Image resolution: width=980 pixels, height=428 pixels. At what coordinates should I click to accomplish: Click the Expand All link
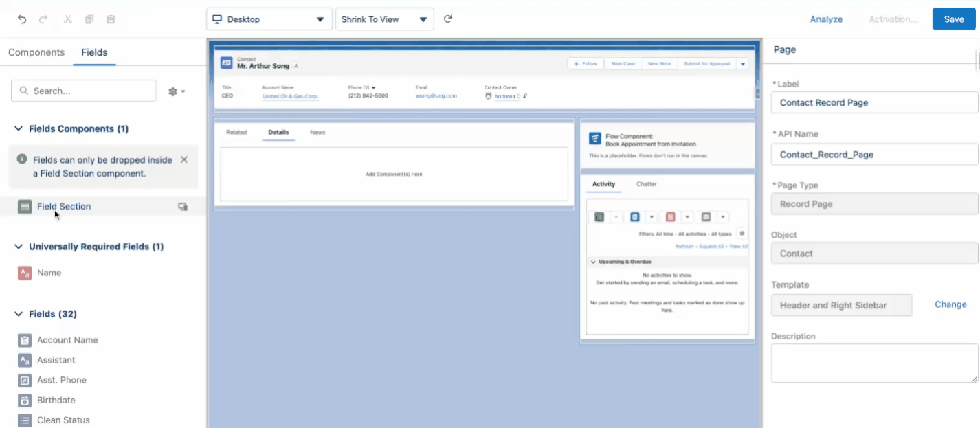pyautogui.click(x=711, y=246)
